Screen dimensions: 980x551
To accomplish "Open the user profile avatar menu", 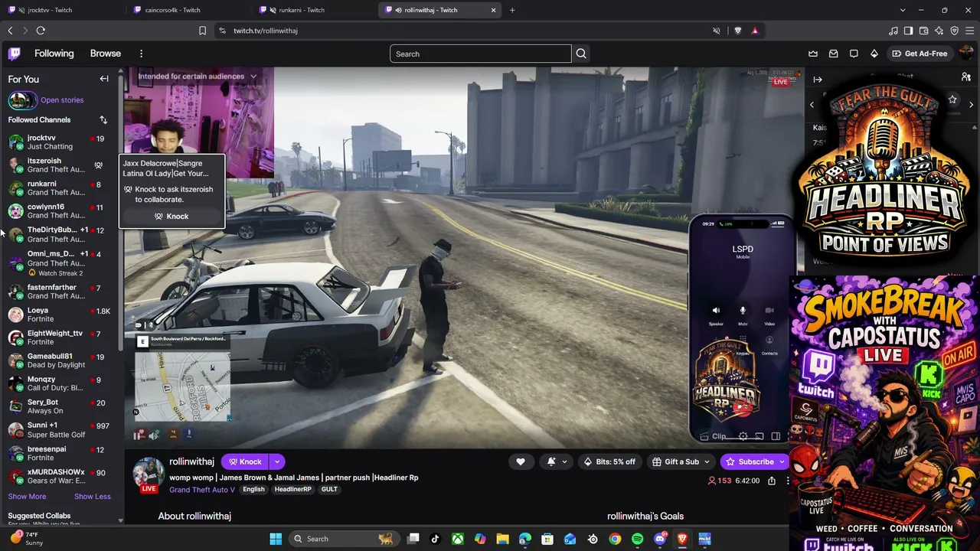I will tap(967, 54).
